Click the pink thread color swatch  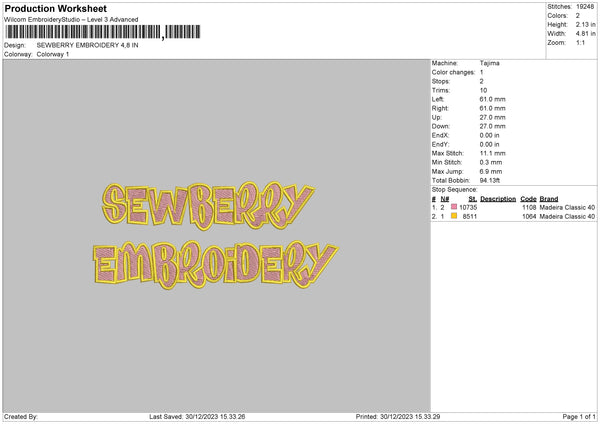click(x=454, y=207)
